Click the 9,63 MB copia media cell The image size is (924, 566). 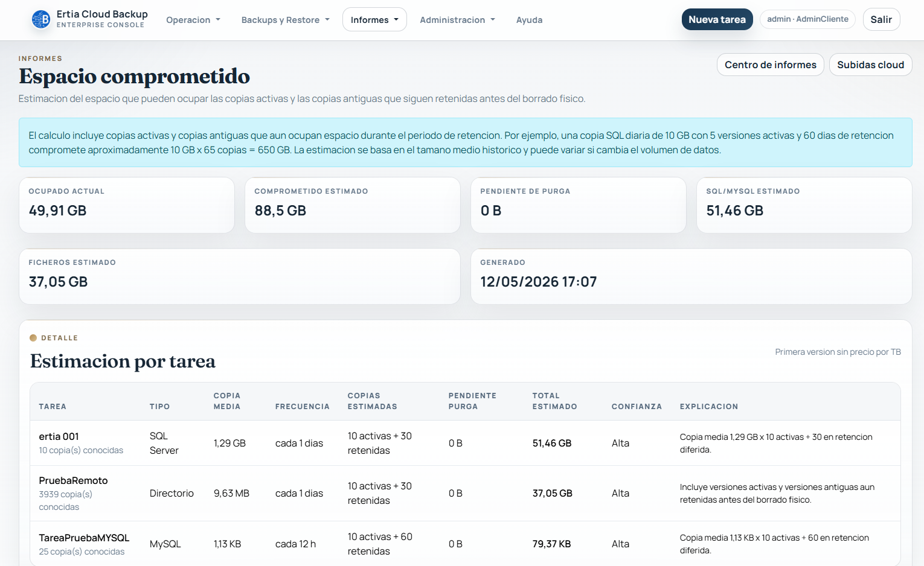[x=231, y=493]
